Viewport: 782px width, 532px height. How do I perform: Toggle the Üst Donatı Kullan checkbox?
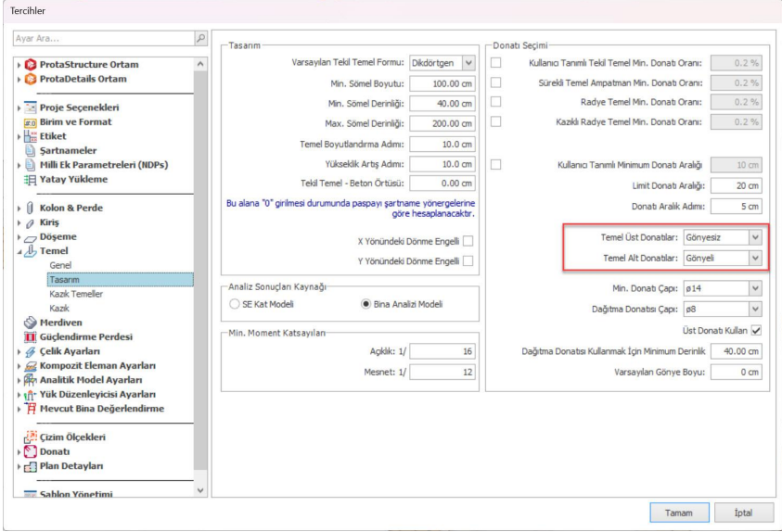[x=756, y=330]
